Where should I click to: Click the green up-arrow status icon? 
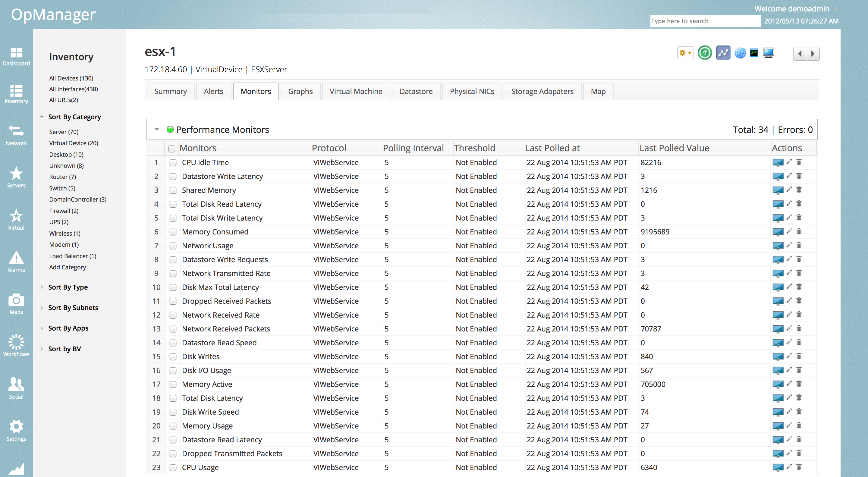[x=705, y=53]
